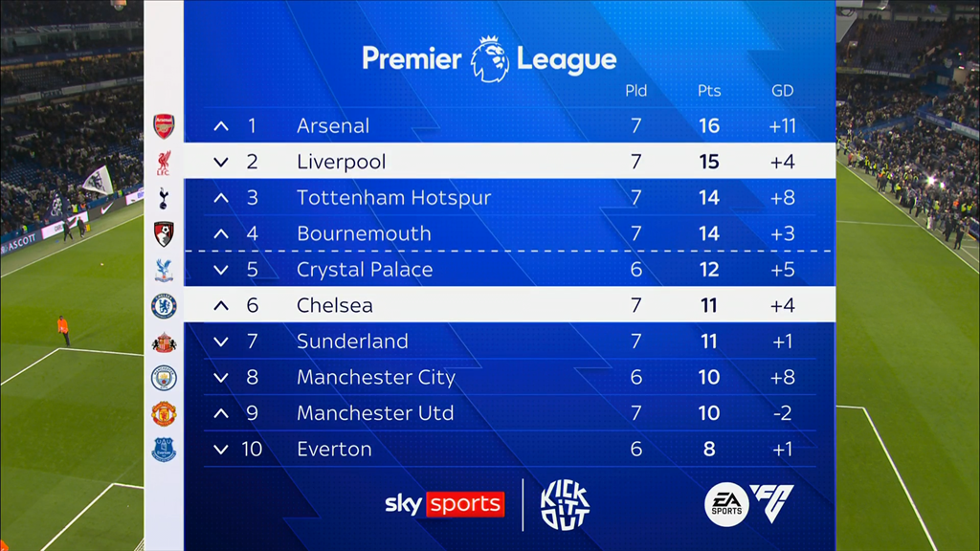The image size is (980, 551).
Task: Click the Pts column header
Action: (708, 91)
